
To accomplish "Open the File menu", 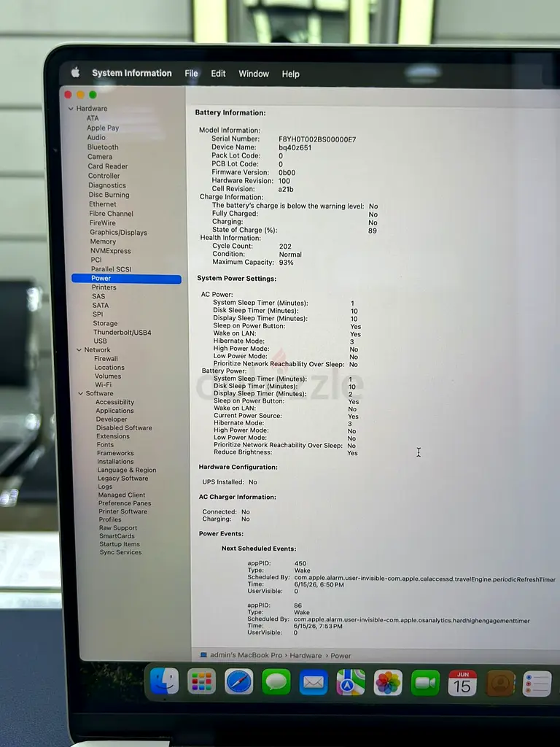I will coord(192,74).
